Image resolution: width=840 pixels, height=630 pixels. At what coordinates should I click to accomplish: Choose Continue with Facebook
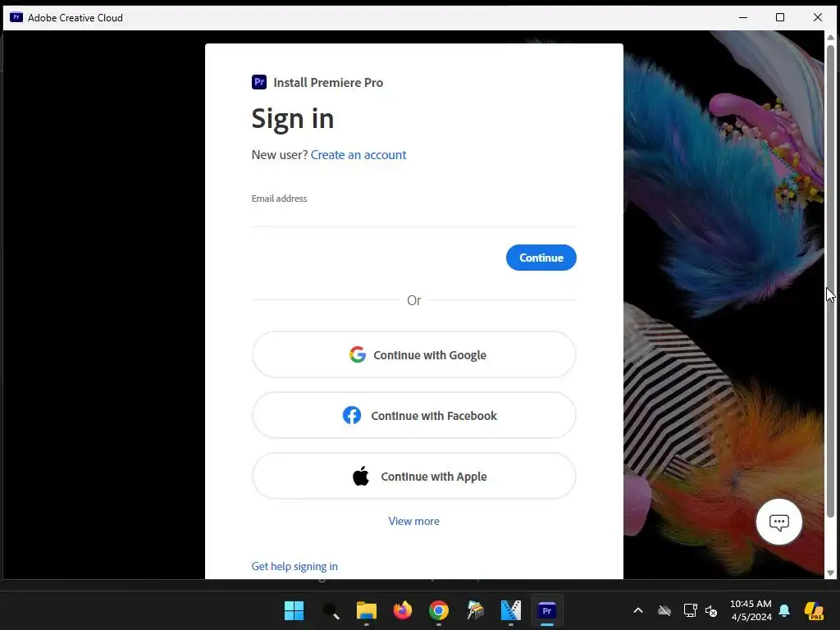coord(414,415)
